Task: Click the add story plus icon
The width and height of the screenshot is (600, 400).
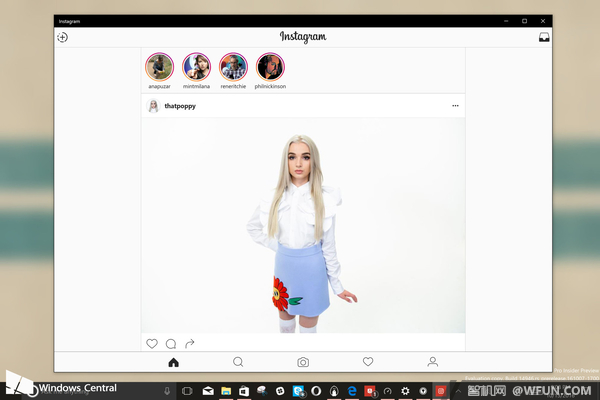Action: 62,37
